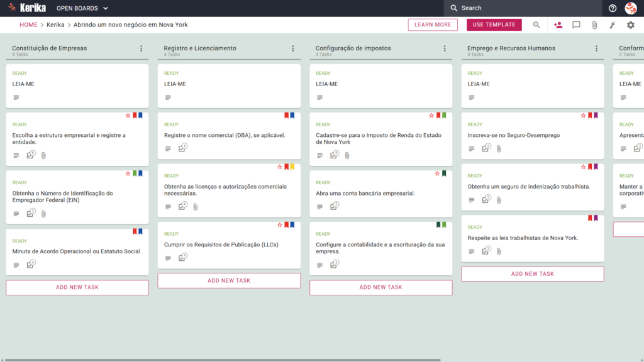This screenshot has width=644, height=362.
Task: Click the USE TEMPLATE button
Action: point(494,25)
